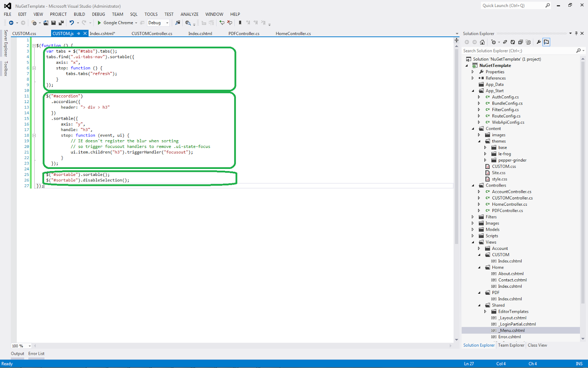Open Properties via the wrench icon

coord(539,42)
